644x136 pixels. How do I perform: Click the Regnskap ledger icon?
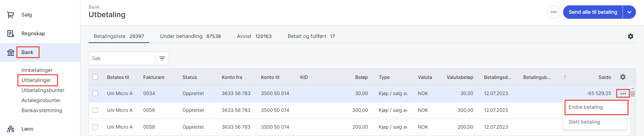(11, 34)
